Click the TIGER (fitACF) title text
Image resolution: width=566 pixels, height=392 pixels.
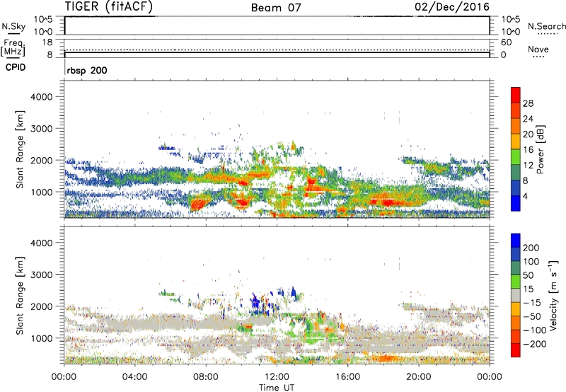109,6
